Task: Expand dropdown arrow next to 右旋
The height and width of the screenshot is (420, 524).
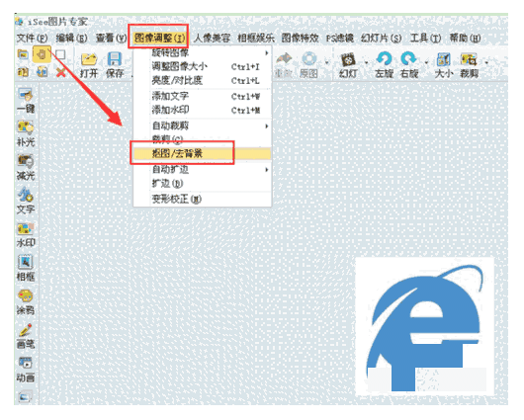Action: [426, 62]
